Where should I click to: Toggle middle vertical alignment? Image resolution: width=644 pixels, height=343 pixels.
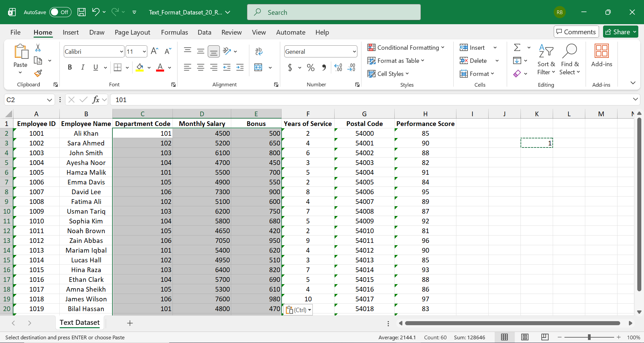click(201, 51)
